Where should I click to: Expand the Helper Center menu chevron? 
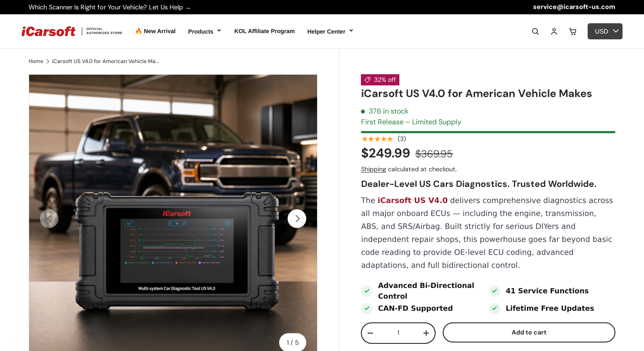pos(351,31)
